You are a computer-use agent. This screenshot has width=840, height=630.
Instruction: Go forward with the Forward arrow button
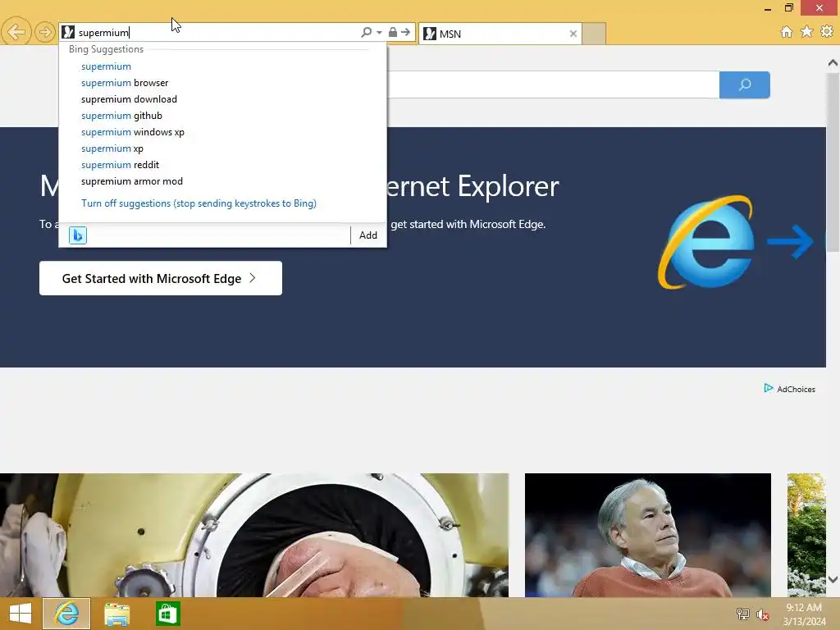point(45,32)
